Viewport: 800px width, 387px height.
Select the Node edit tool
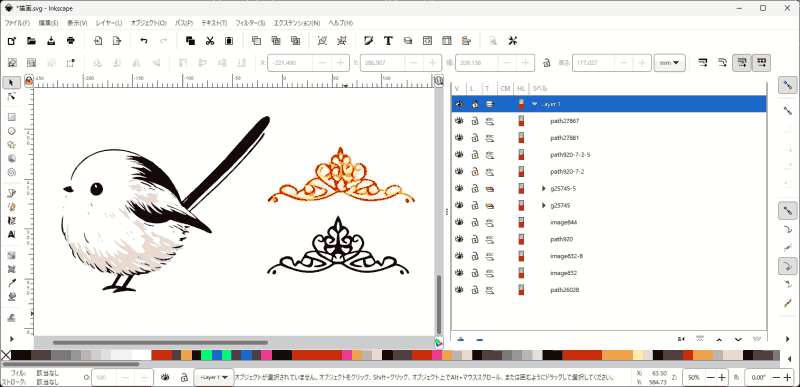[12, 96]
